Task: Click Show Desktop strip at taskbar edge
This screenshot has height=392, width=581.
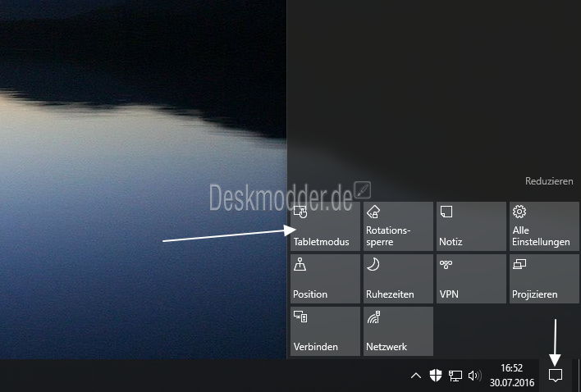Action: coord(578,376)
